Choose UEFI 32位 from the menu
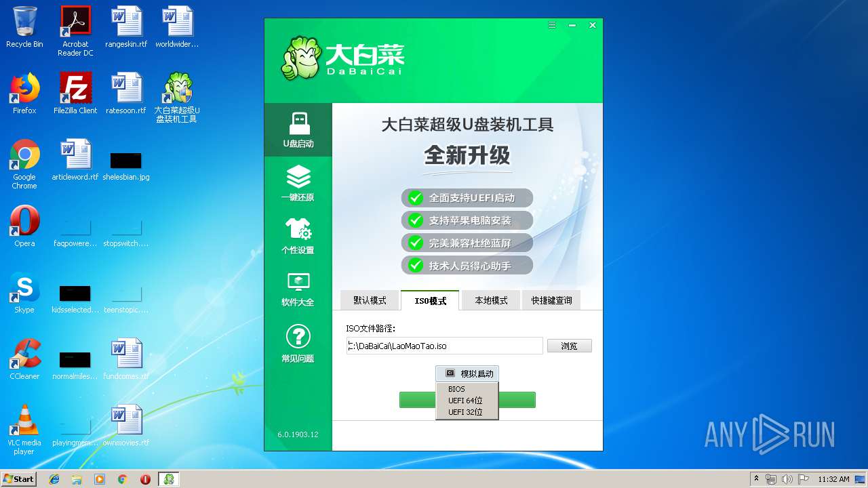This screenshot has height=488, width=868. (467, 412)
